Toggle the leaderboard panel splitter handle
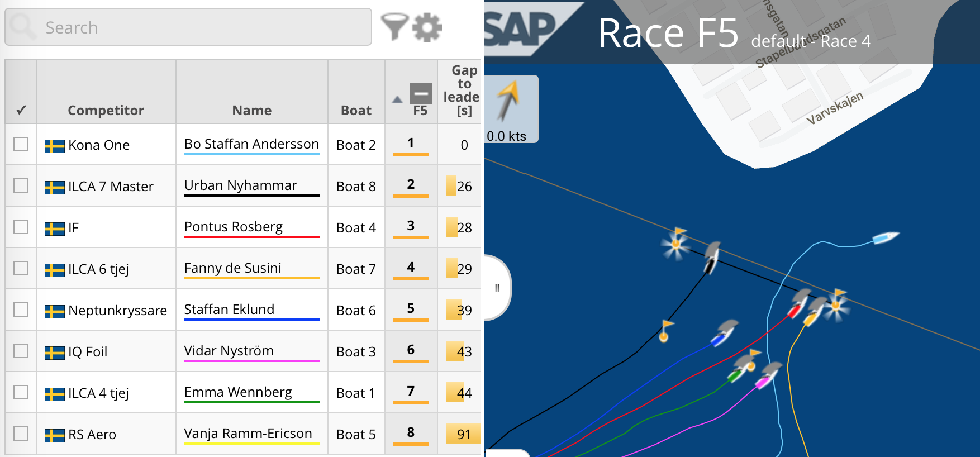Screen dimensions: 980x457 (x=497, y=288)
